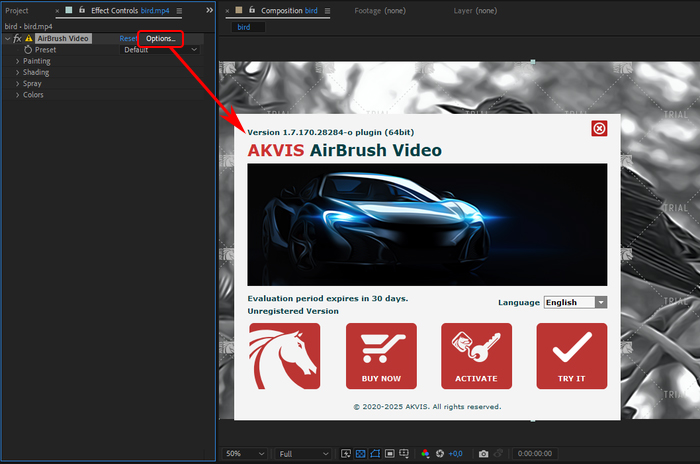Expand the Spray parameter group
This screenshot has height=464, width=700.
(17, 84)
